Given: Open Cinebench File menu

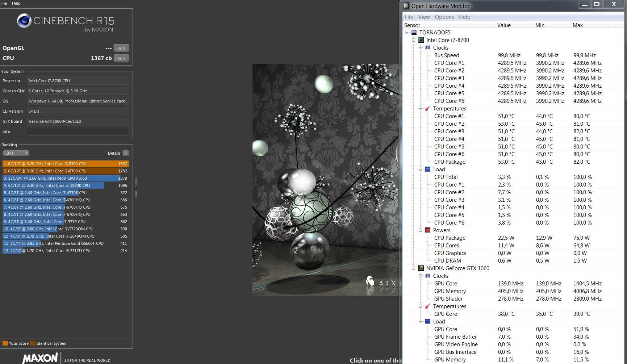Looking at the screenshot, I should (4, 3).
